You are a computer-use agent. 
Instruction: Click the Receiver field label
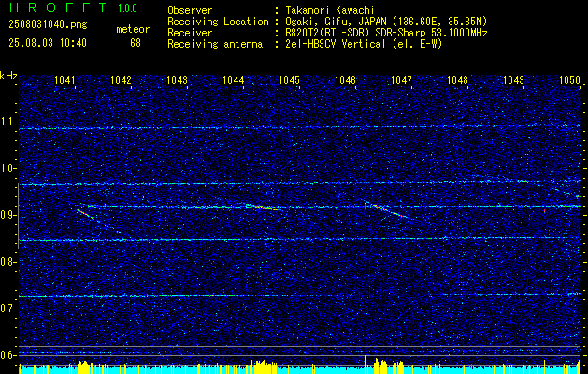tap(190, 33)
